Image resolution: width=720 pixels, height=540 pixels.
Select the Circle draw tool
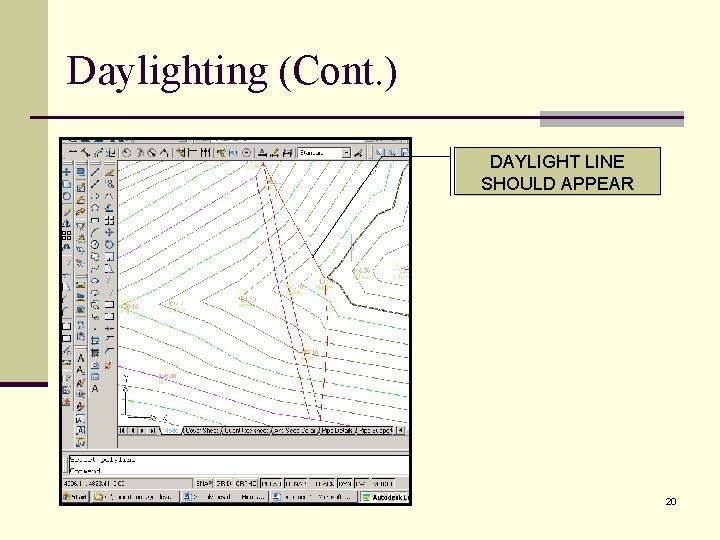[x=95, y=244]
